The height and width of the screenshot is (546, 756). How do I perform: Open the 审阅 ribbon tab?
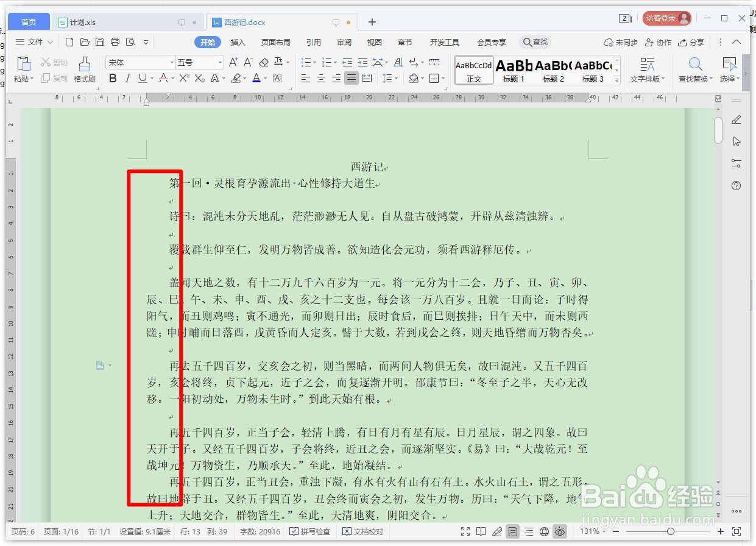pos(344,42)
